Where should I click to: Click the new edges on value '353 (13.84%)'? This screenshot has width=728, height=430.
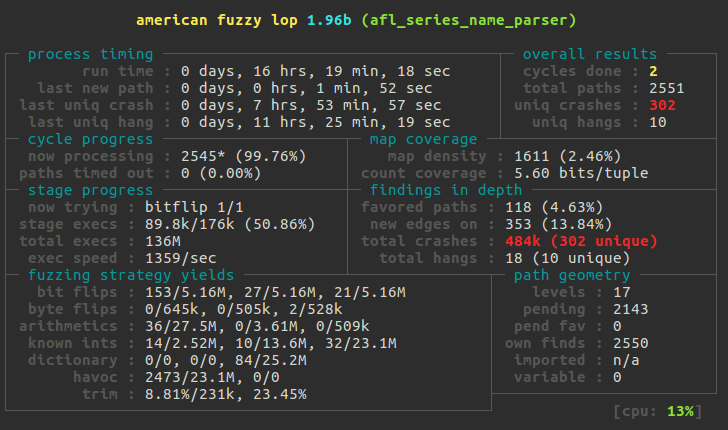pyautogui.click(x=559, y=224)
